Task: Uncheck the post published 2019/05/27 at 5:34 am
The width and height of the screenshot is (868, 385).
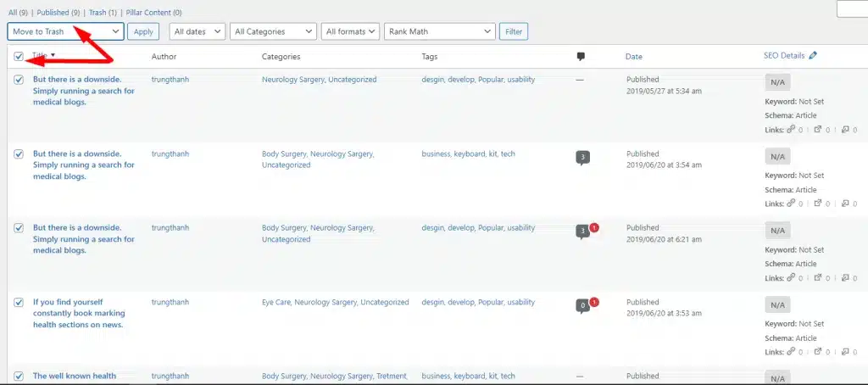Action: 19,80
